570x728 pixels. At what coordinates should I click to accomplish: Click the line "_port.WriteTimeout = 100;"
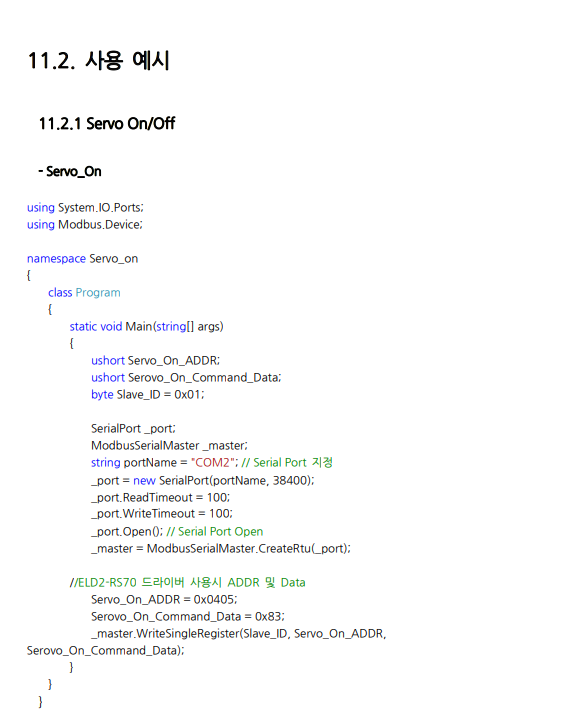162,514
